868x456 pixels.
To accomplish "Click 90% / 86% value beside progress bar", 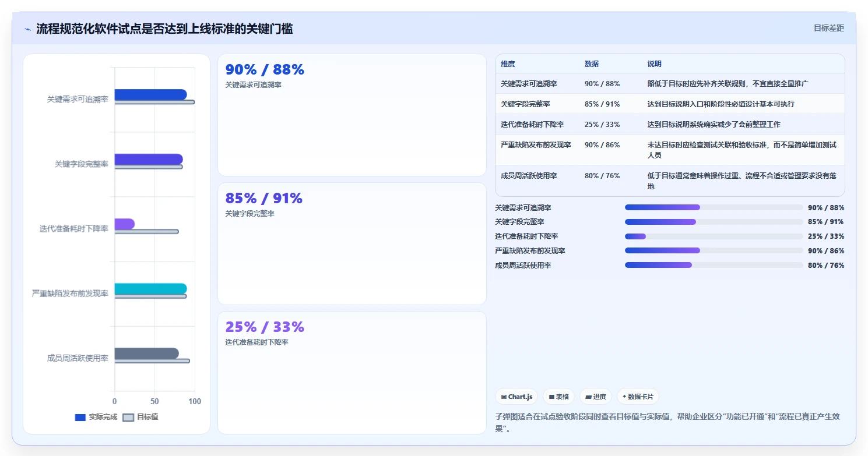I will [826, 251].
